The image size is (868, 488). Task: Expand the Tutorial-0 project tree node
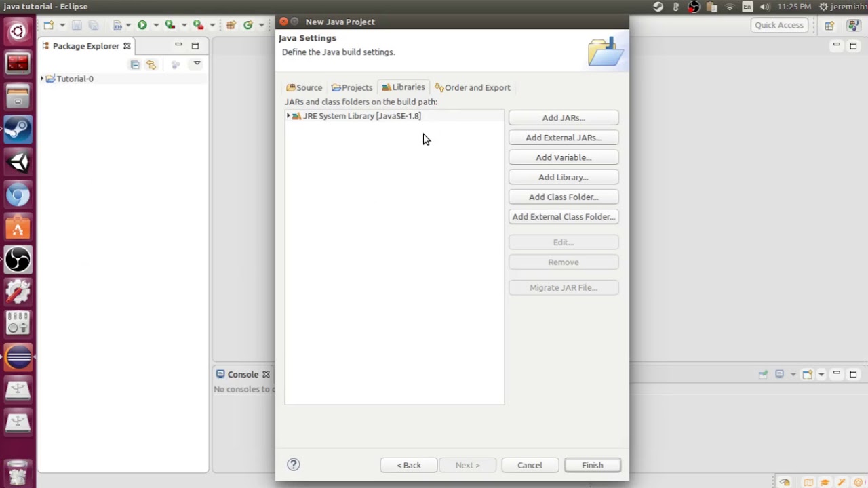(x=42, y=79)
